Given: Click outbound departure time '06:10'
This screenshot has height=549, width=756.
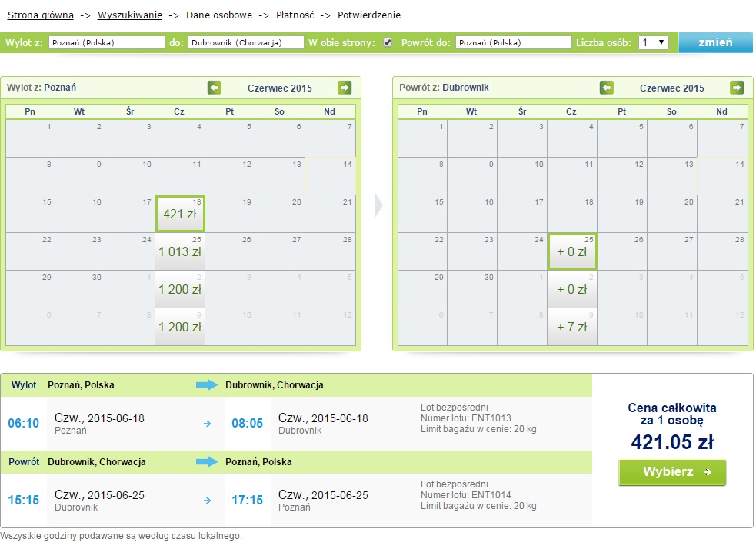Looking at the screenshot, I should coord(24,423).
